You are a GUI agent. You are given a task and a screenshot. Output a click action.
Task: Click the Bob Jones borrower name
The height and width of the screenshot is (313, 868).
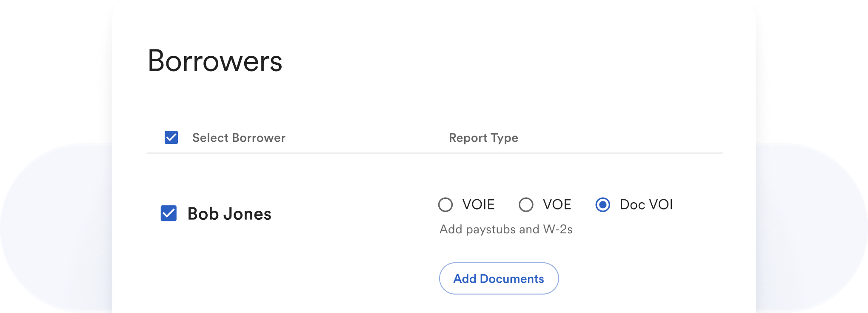coord(229,214)
